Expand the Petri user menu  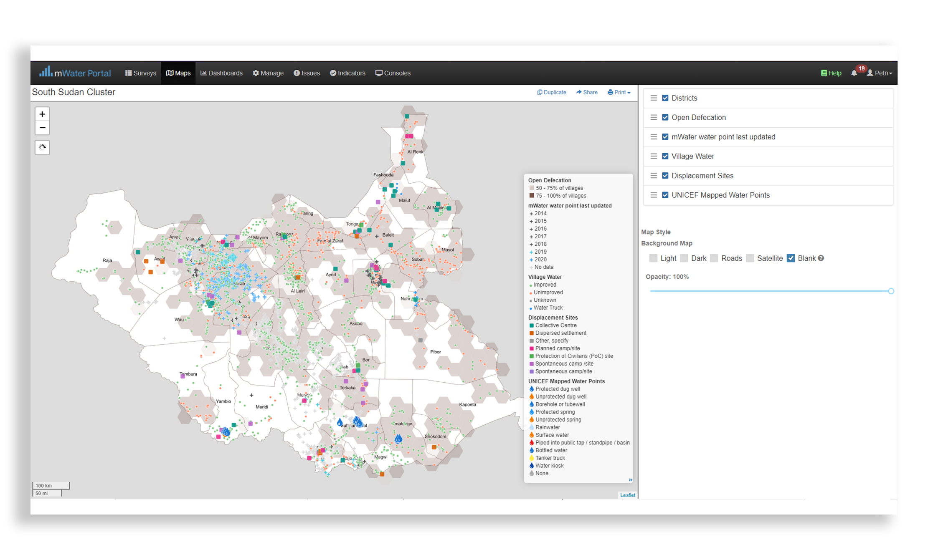tap(880, 73)
